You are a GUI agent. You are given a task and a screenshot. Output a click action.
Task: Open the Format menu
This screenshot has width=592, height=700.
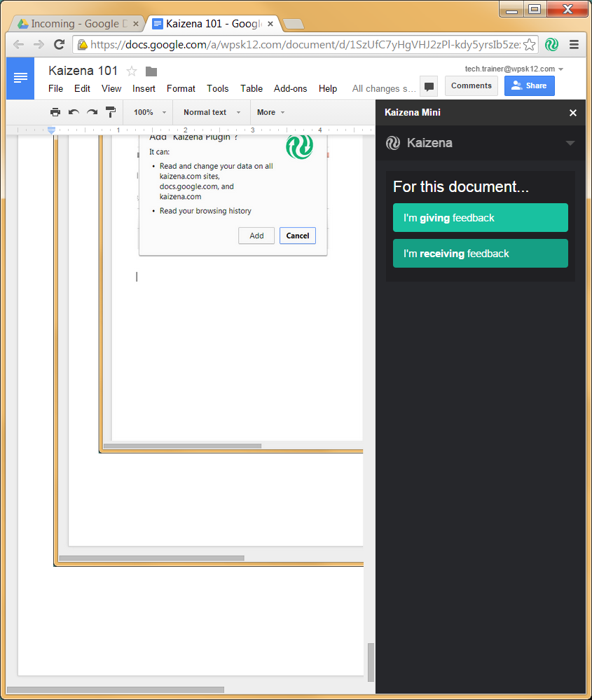coord(181,88)
